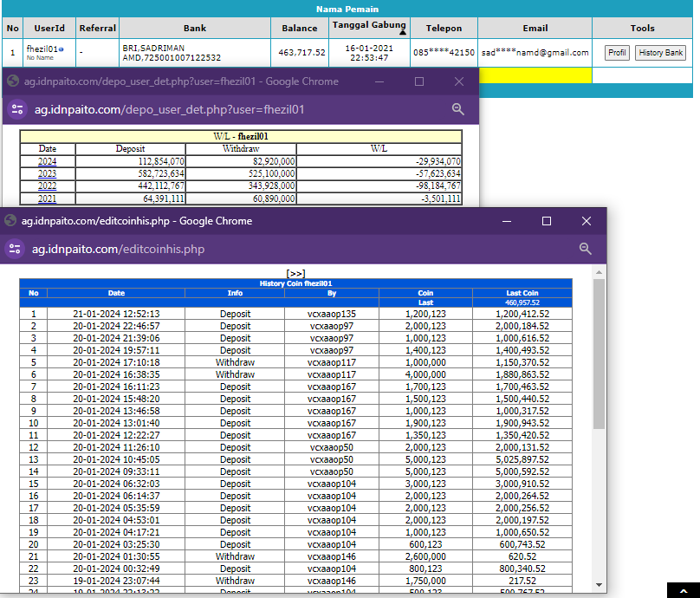Click the [>>] next page link
700x598 pixels.
click(x=295, y=273)
